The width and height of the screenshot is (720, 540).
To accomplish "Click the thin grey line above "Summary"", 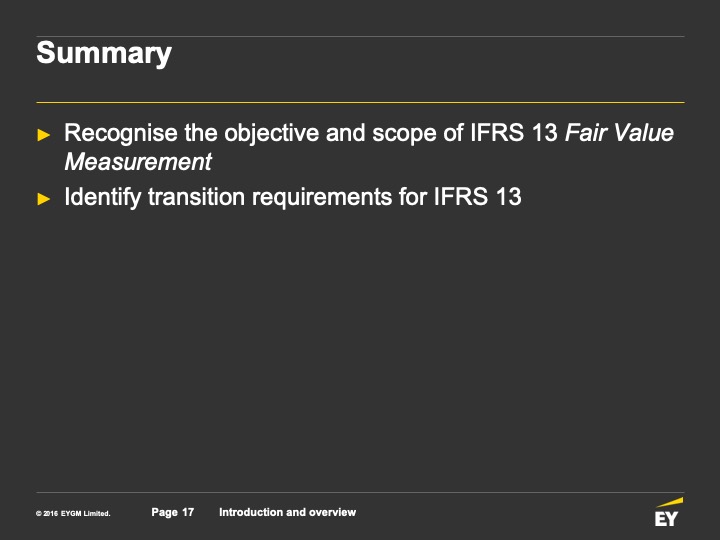I will (360, 36).
